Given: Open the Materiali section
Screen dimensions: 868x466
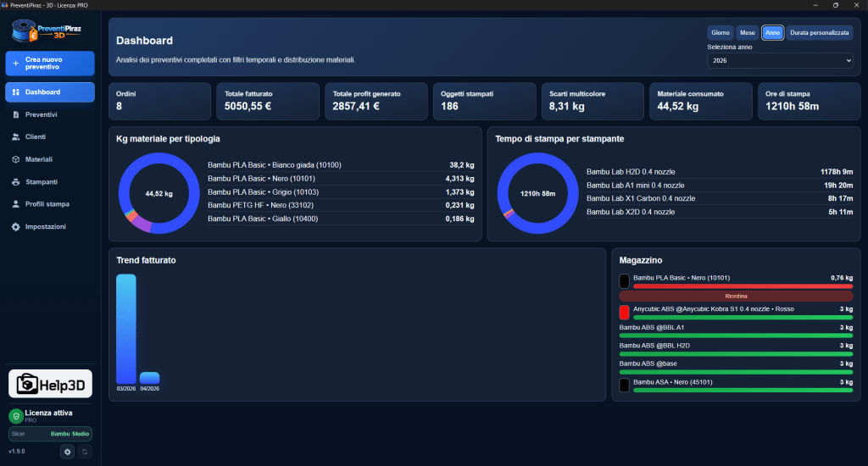Looking at the screenshot, I should pyautogui.click(x=50, y=159).
